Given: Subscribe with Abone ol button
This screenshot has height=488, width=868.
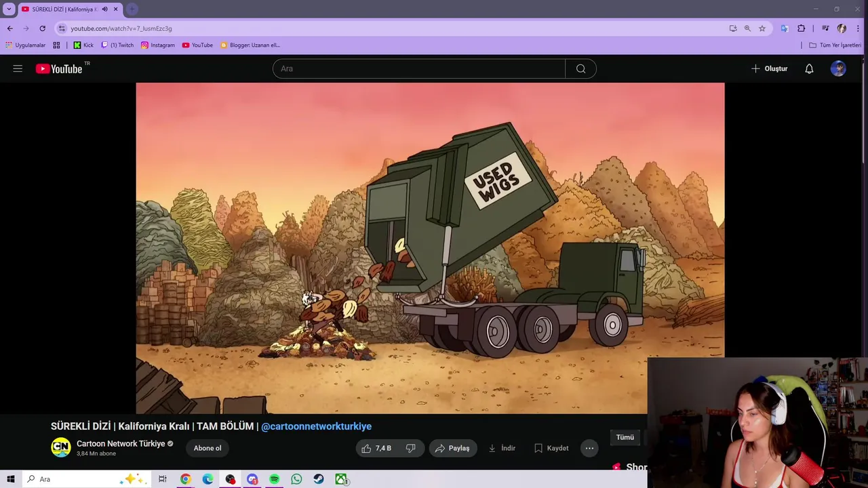Looking at the screenshot, I should [208, 448].
